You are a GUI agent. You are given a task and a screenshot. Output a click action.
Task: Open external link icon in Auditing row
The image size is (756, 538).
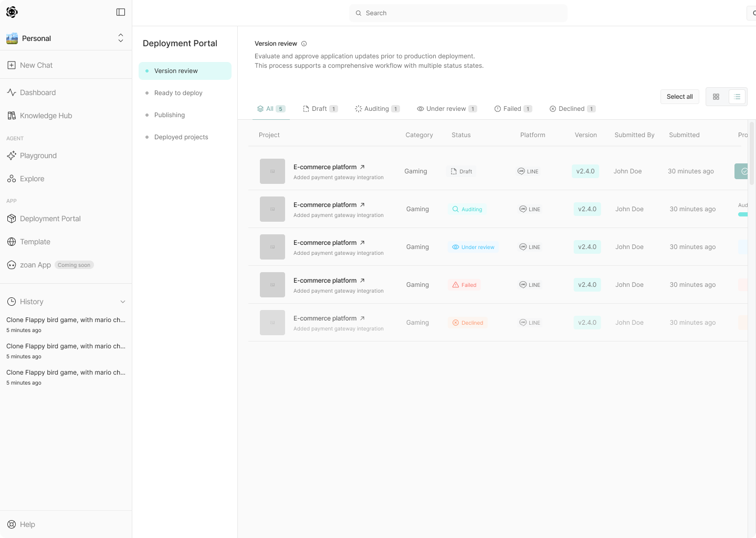pos(362,205)
